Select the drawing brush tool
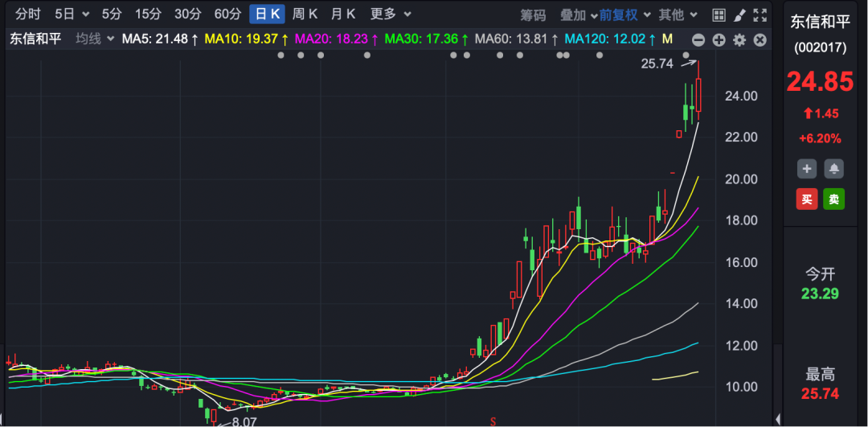This screenshot has height=427, width=868. point(739,14)
